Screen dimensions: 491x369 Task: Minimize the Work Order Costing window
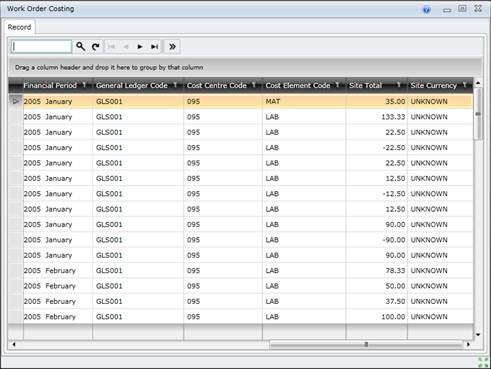pos(447,10)
